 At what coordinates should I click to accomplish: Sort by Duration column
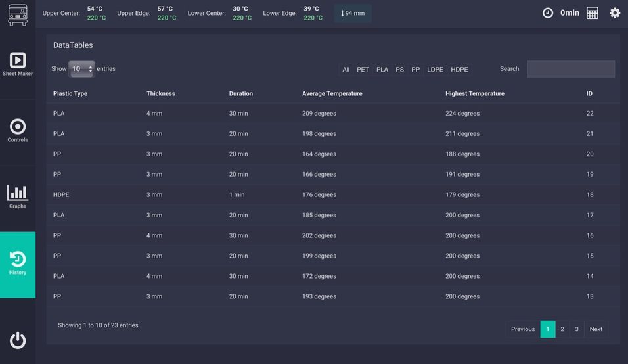pyautogui.click(x=240, y=93)
